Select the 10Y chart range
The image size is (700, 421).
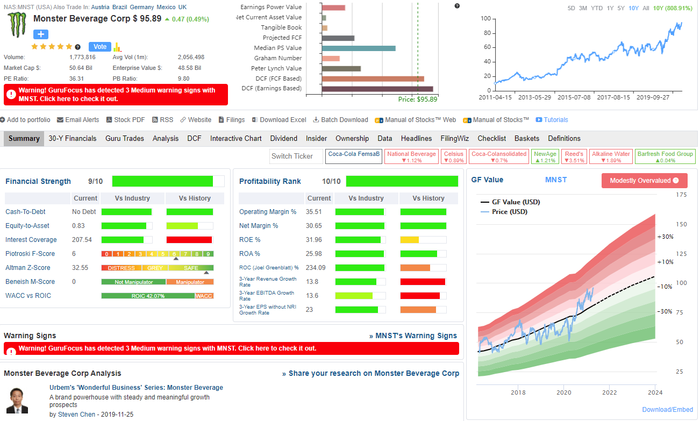coord(633,8)
